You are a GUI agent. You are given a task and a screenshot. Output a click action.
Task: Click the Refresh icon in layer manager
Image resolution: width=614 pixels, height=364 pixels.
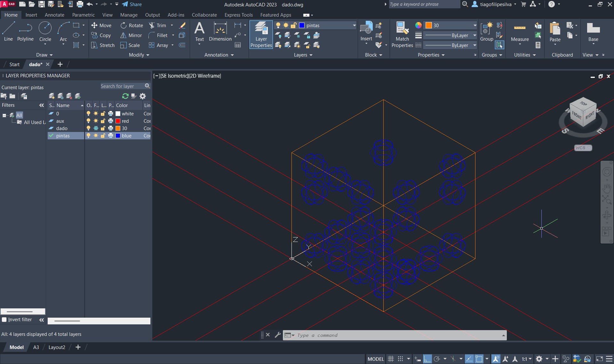125,96
